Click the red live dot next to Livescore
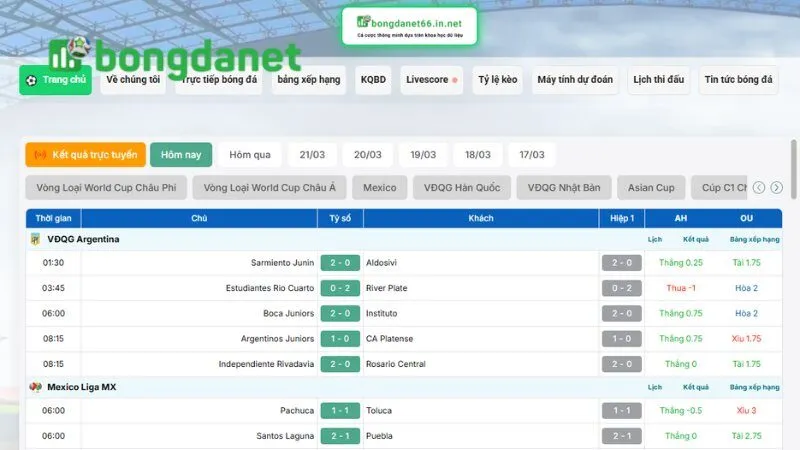This screenshot has width=800, height=450. (x=455, y=80)
